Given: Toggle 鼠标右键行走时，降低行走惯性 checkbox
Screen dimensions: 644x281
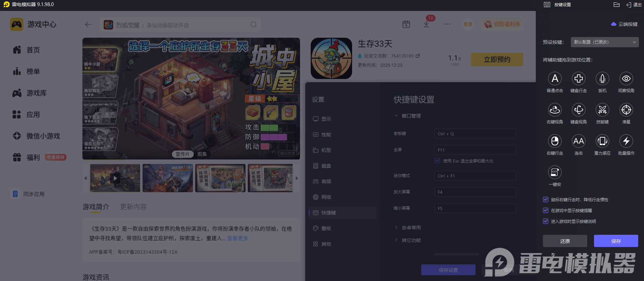Looking at the screenshot, I should [x=546, y=199].
